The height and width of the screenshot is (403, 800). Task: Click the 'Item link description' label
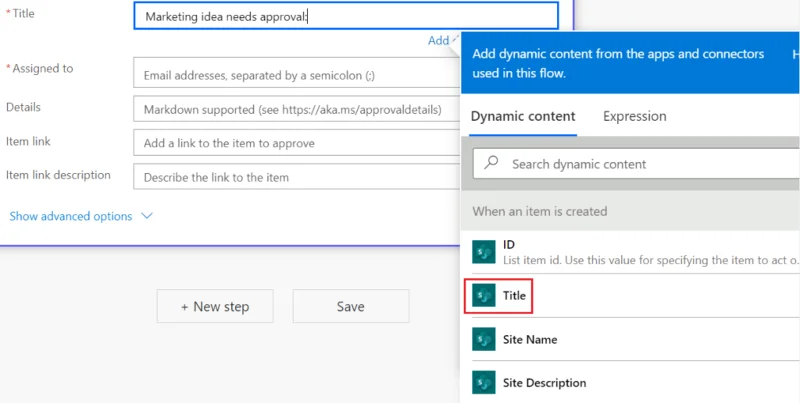tap(58, 175)
